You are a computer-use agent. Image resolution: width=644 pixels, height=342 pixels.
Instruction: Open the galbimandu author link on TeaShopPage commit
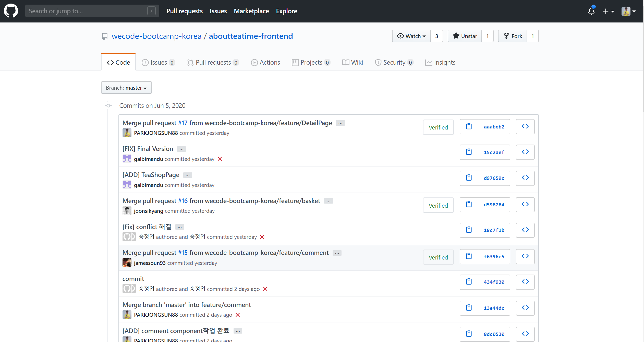149,185
